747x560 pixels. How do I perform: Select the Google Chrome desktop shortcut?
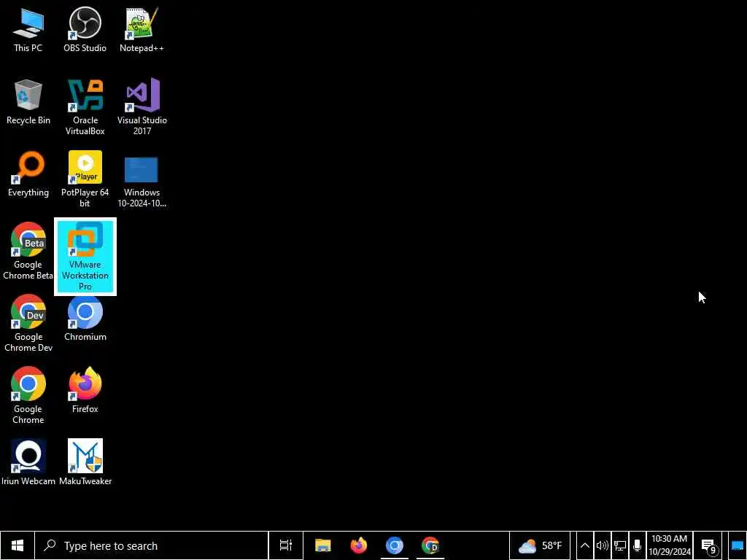[x=28, y=396]
